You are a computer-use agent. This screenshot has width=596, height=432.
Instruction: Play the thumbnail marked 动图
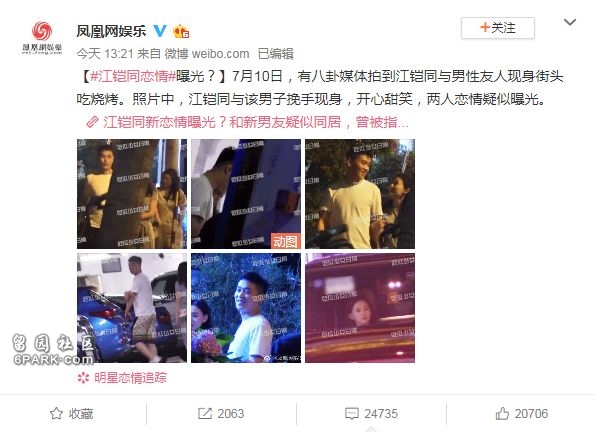click(246, 194)
